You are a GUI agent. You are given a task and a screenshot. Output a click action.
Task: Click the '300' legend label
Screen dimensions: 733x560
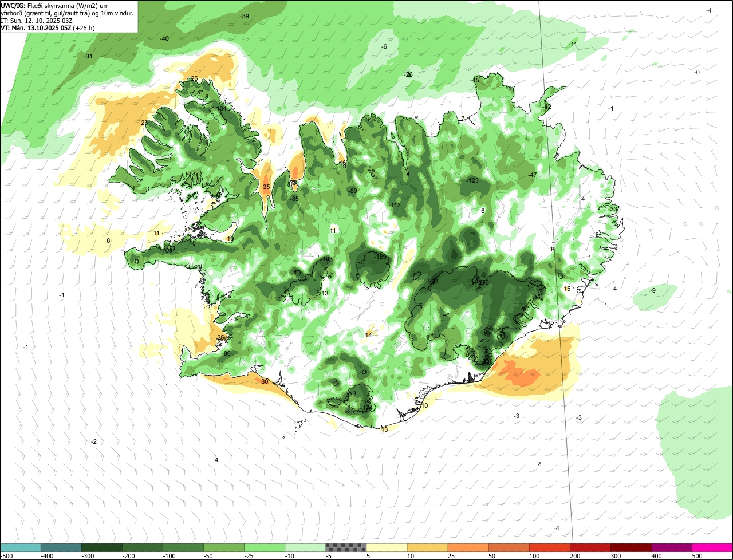(x=616, y=556)
